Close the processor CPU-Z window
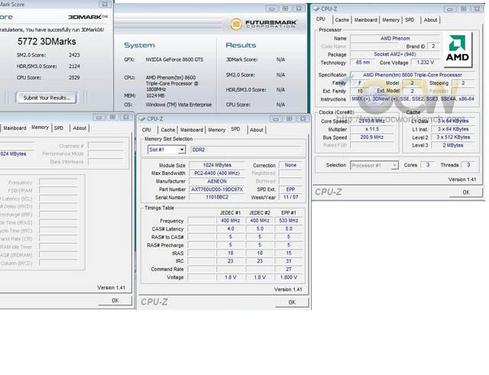 coord(477,9)
